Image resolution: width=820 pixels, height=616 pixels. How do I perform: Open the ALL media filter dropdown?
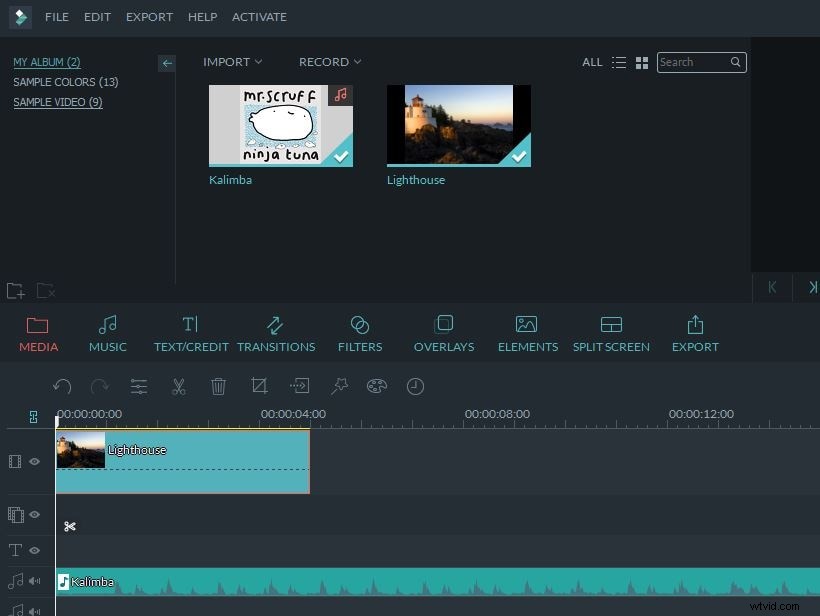pos(592,62)
